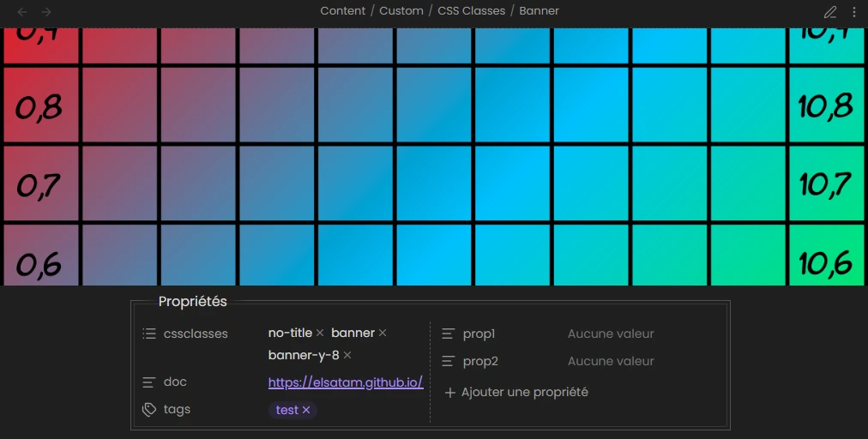Click Ajouter une propriété button

[x=516, y=393]
